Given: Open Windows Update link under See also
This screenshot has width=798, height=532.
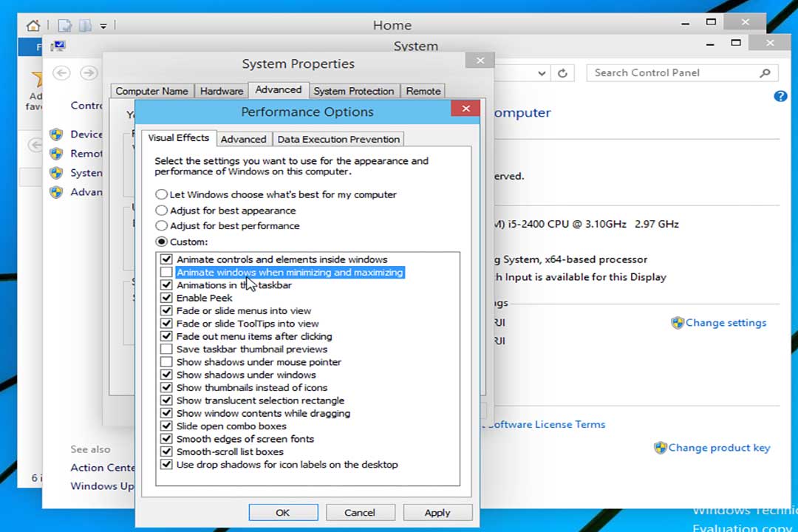Looking at the screenshot, I should [102, 485].
